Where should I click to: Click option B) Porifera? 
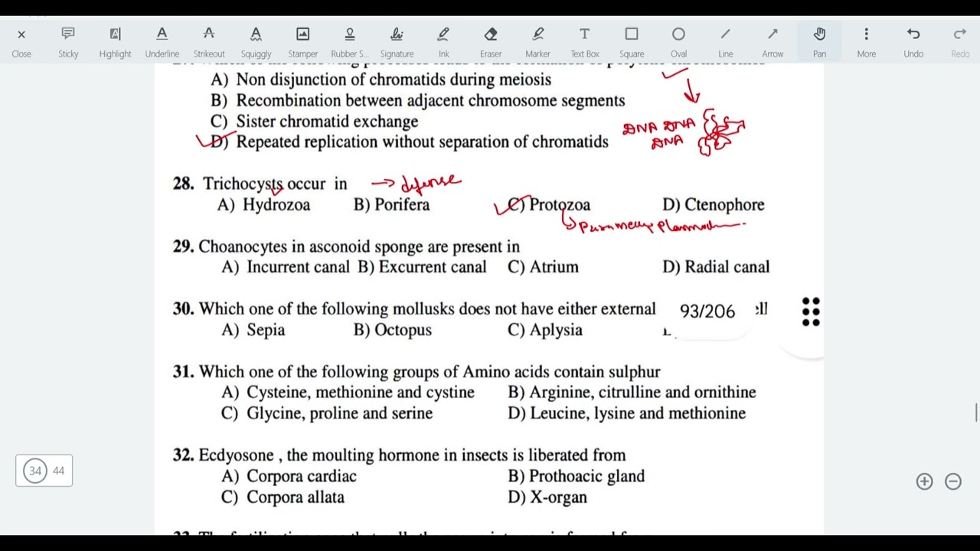(391, 204)
